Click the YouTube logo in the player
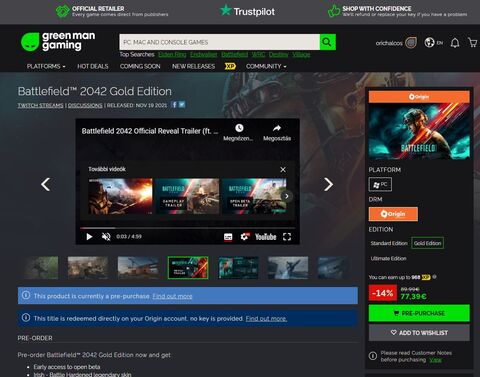This screenshot has height=377, width=480. pos(266,237)
